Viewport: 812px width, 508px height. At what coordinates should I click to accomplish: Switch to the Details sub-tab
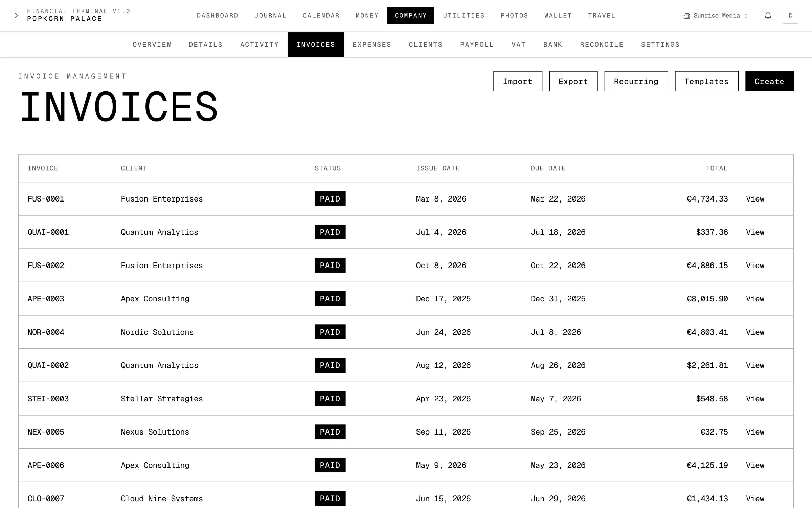206,45
